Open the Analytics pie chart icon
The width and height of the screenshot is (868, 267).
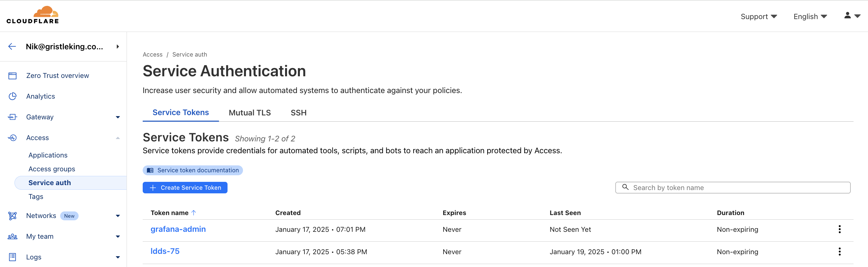click(12, 96)
